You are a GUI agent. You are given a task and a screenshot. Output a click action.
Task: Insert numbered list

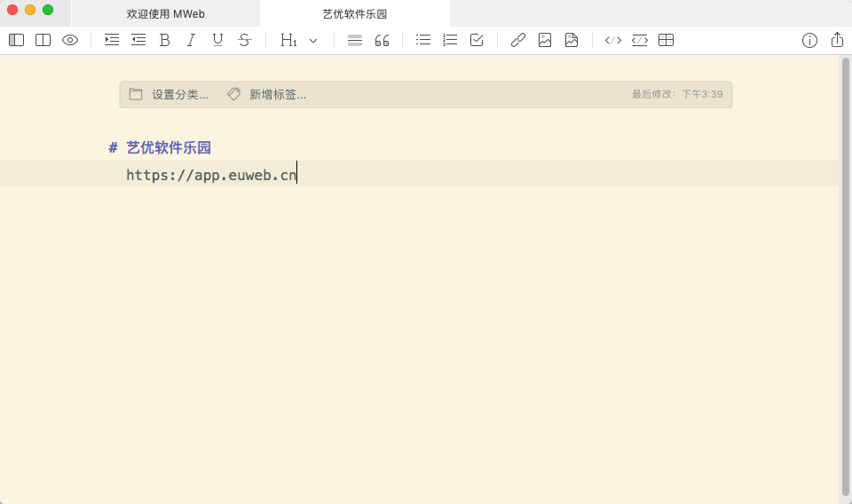[450, 40]
